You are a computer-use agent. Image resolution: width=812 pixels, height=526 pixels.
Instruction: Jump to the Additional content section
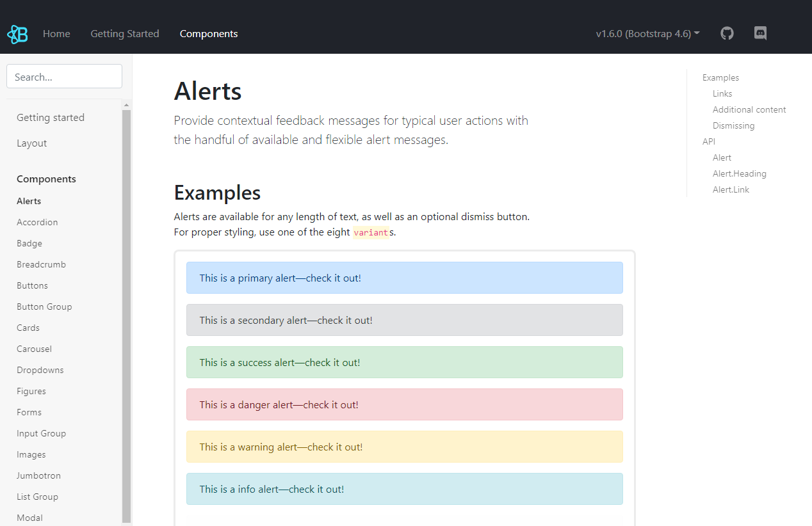[x=749, y=109]
